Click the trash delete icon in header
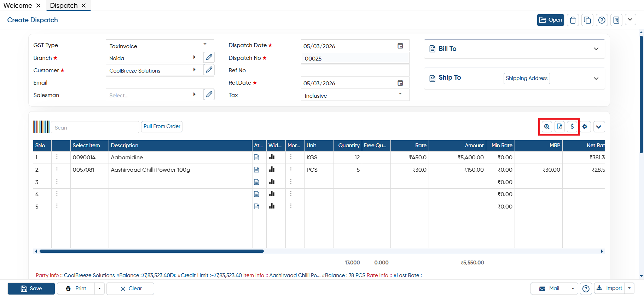The height and width of the screenshot is (297, 644). tap(573, 20)
